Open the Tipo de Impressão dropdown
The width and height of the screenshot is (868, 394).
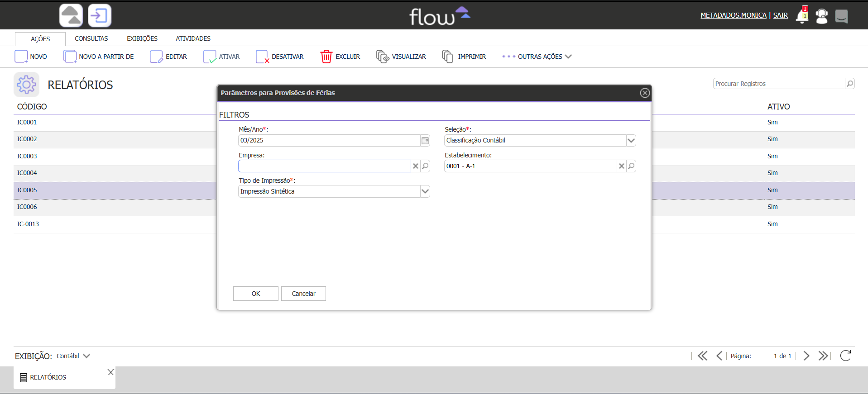click(425, 191)
